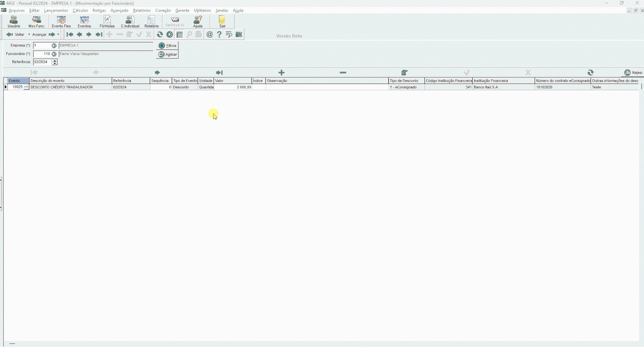Open Mov.Func. from the toolbar

(x=37, y=21)
